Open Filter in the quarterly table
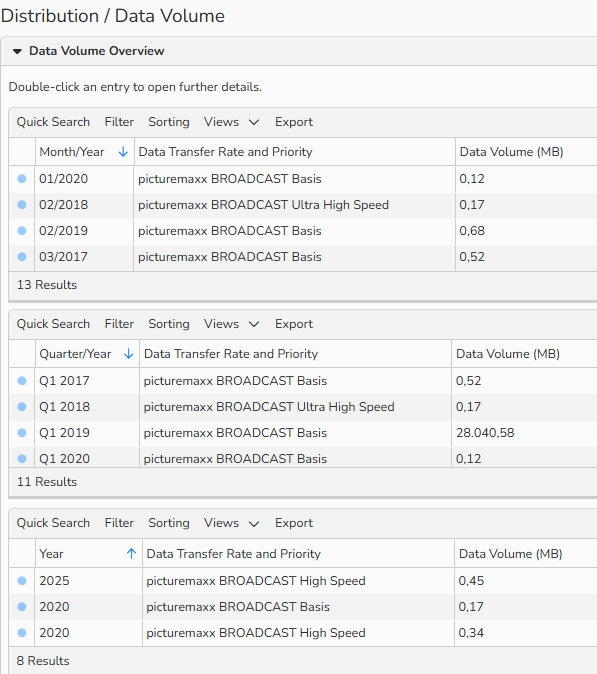The image size is (597, 674). (x=119, y=324)
